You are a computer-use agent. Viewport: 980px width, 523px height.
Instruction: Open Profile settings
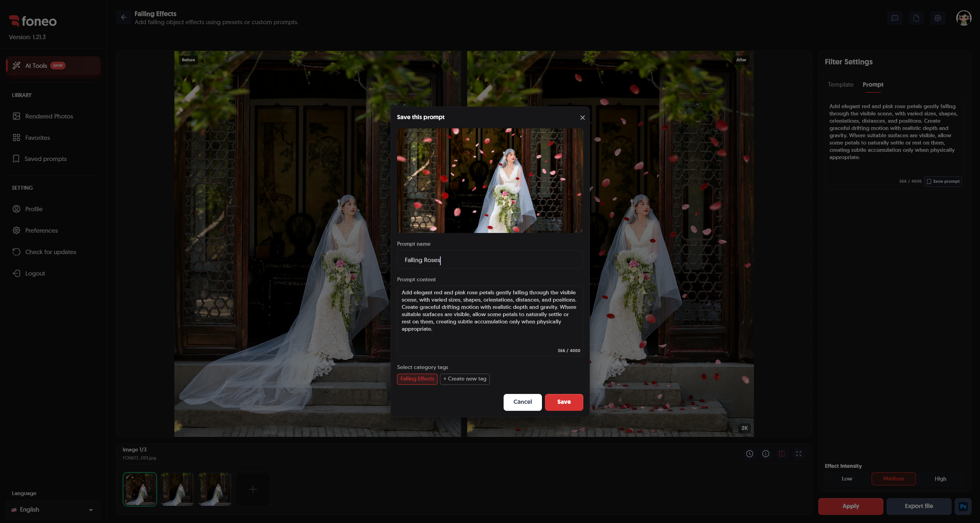tap(53, 209)
